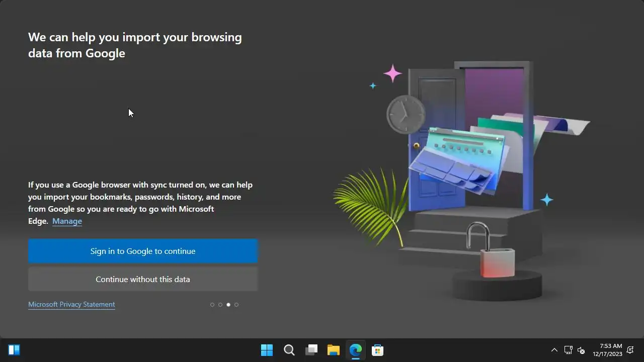
Task: Open the Widgets panel icon
Action: click(14, 350)
